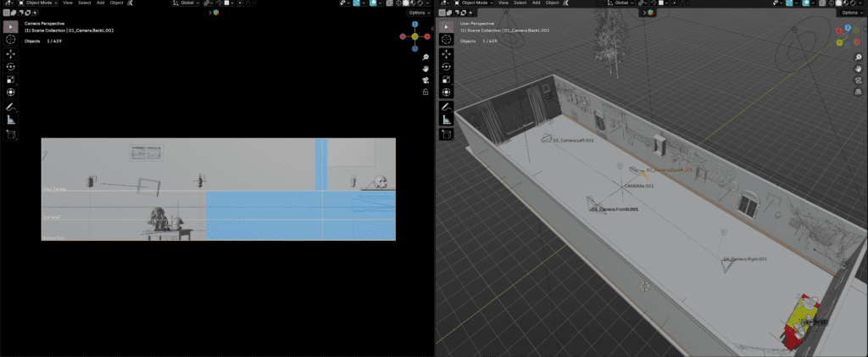The image size is (868, 357).
Task: Expand the Options dropdown in right viewport
Action: pyautogui.click(x=849, y=13)
